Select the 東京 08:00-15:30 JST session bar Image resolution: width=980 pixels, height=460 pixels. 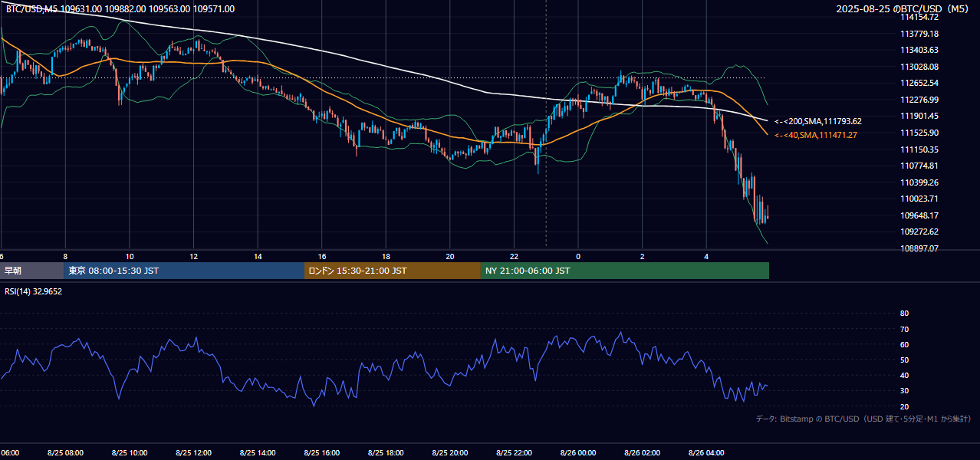[x=184, y=271]
